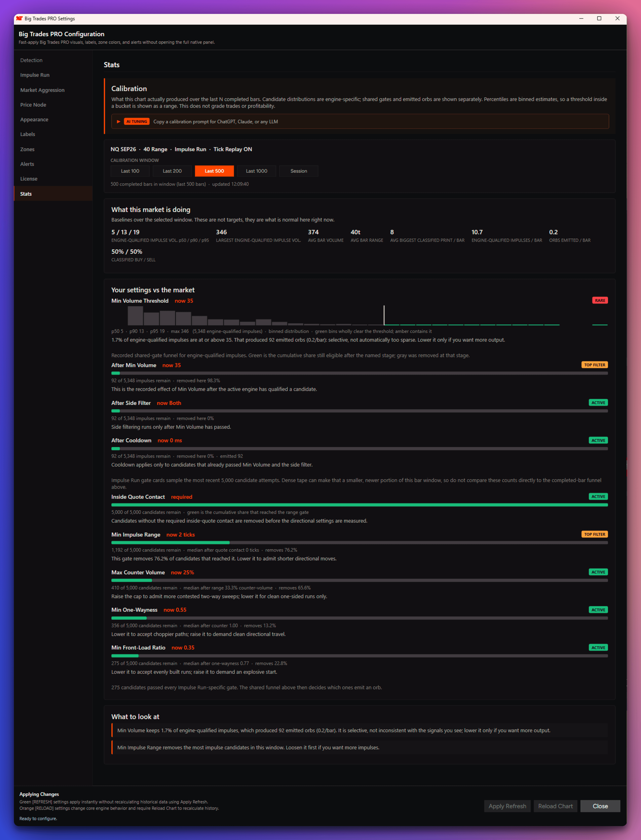The width and height of the screenshot is (641, 840).
Task: Click the Min Impulse Range recommendation note
Action: [359, 747]
